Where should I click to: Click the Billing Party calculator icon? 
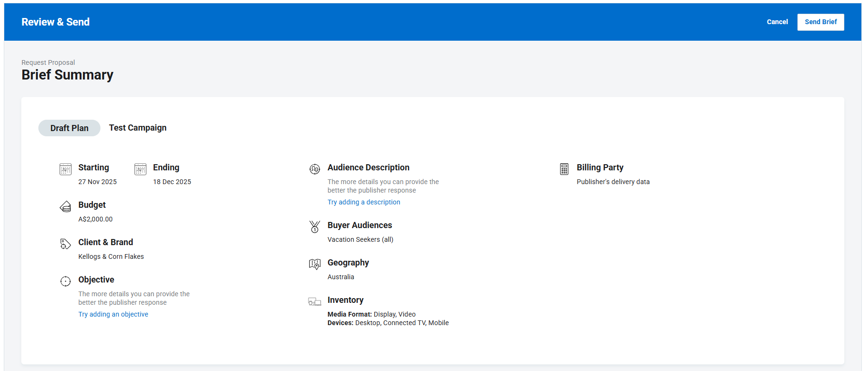[564, 169]
